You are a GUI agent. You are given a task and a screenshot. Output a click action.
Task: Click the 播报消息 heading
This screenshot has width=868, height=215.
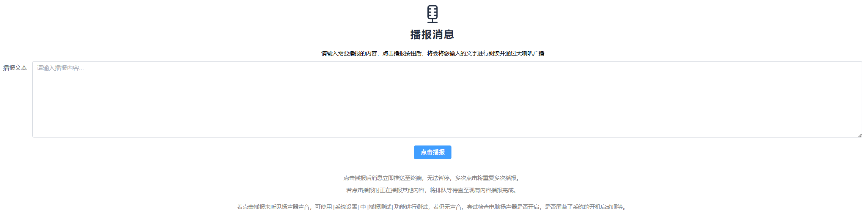point(432,35)
